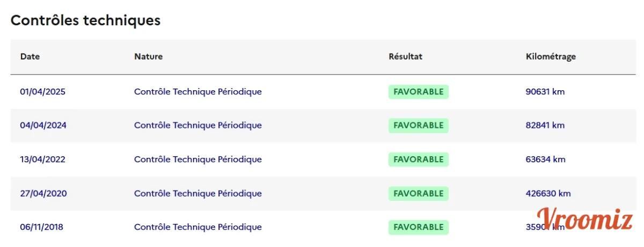The height and width of the screenshot is (247, 644).
Task: Select the FAVORABLE badge for 06/11/2018
Action: pos(419,227)
